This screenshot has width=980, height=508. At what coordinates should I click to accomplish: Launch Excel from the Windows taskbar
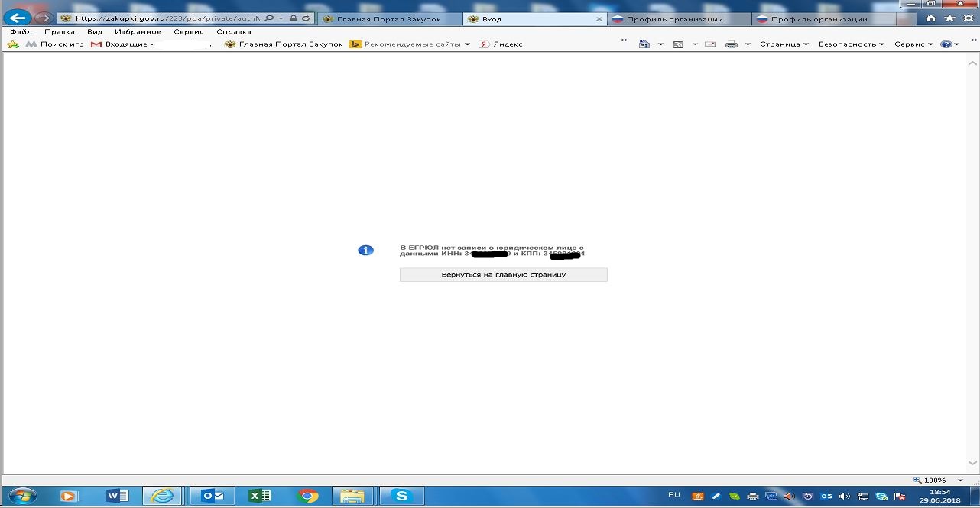pos(260,496)
